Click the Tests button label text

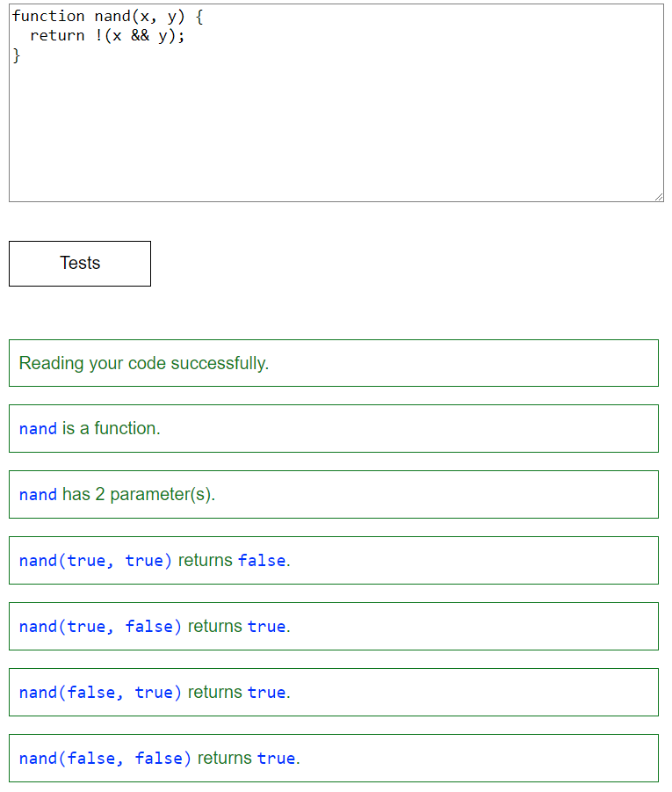click(79, 263)
